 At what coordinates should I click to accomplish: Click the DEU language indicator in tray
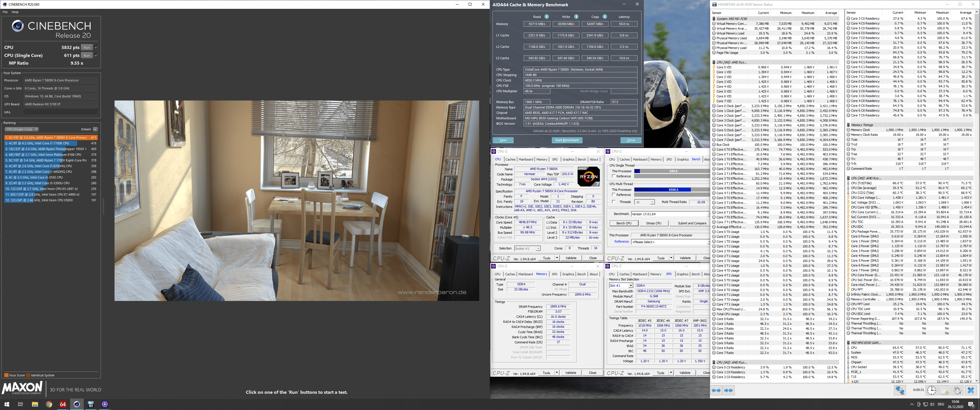point(941,404)
